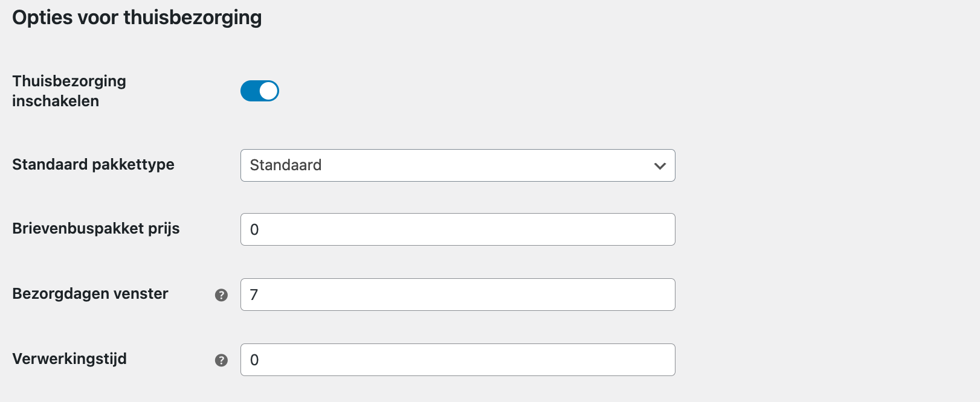Click the Standaard pakkettype label
980x402 pixels.
point(93,164)
